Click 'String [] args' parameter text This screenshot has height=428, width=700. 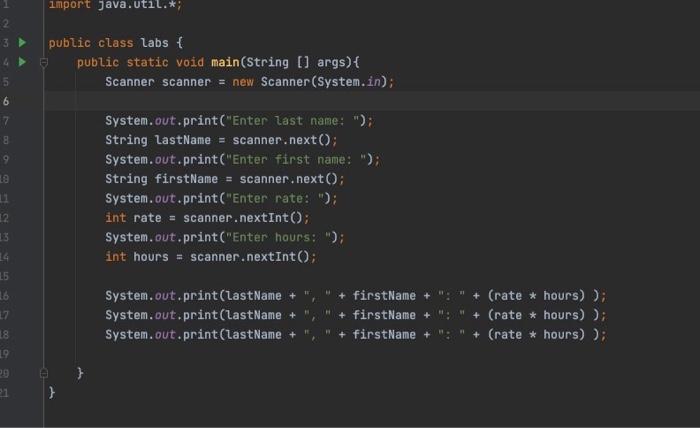(x=296, y=62)
